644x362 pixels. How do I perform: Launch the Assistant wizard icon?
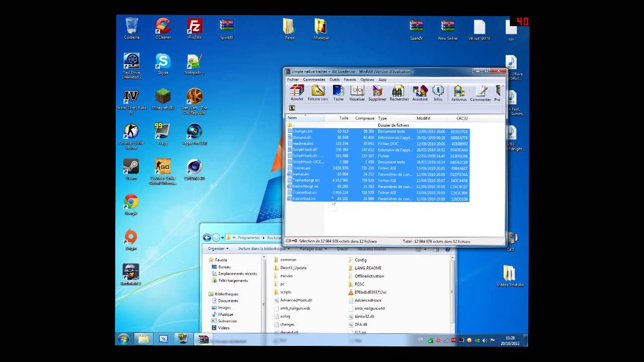point(420,93)
